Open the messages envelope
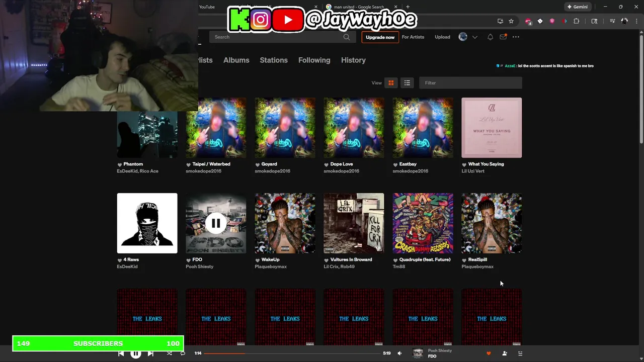This screenshot has width=644, height=362. click(503, 37)
